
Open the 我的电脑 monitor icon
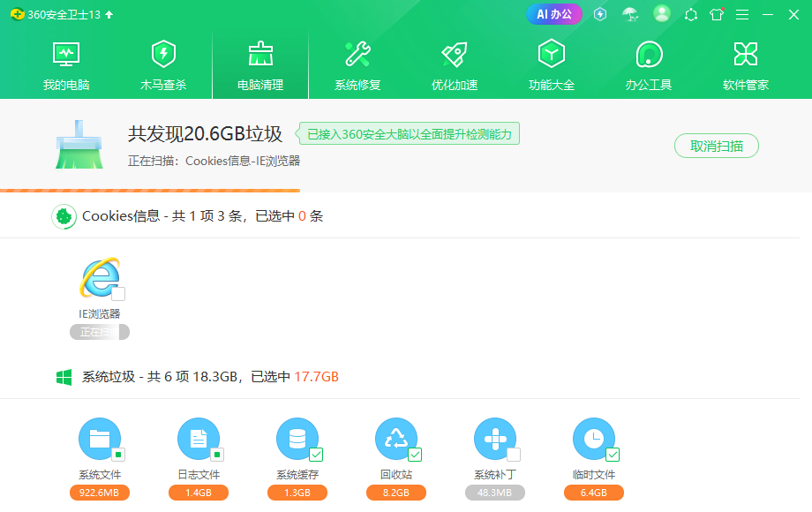pyautogui.click(x=66, y=55)
